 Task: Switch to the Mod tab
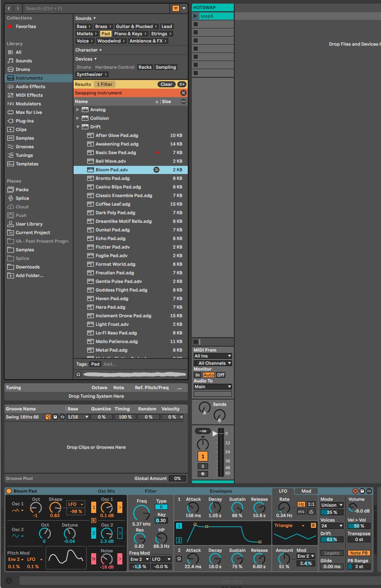coord(306,491)
